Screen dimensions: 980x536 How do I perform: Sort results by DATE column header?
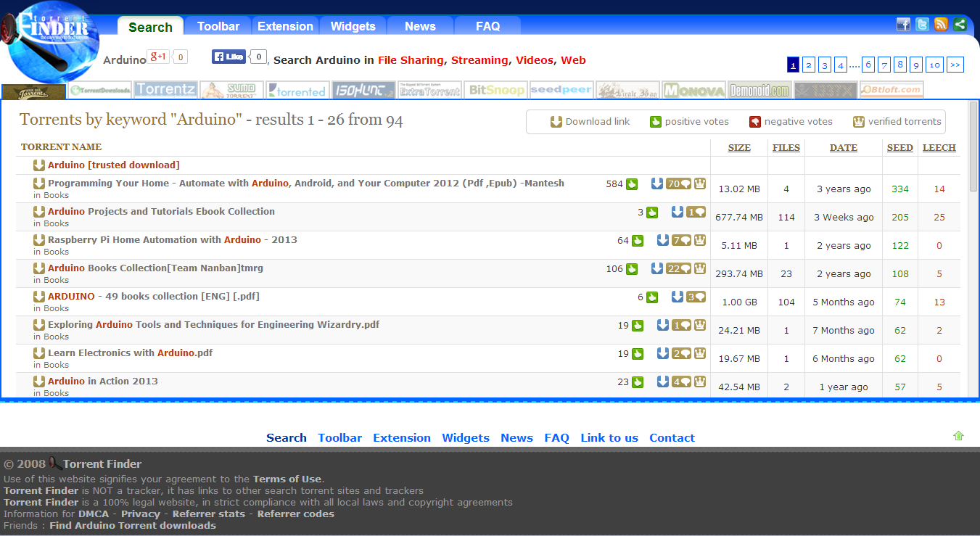click(844, 148)
